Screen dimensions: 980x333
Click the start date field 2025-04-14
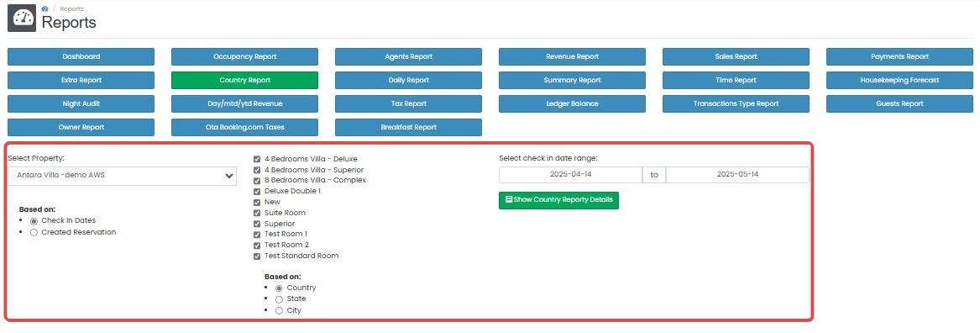[570, 175]
